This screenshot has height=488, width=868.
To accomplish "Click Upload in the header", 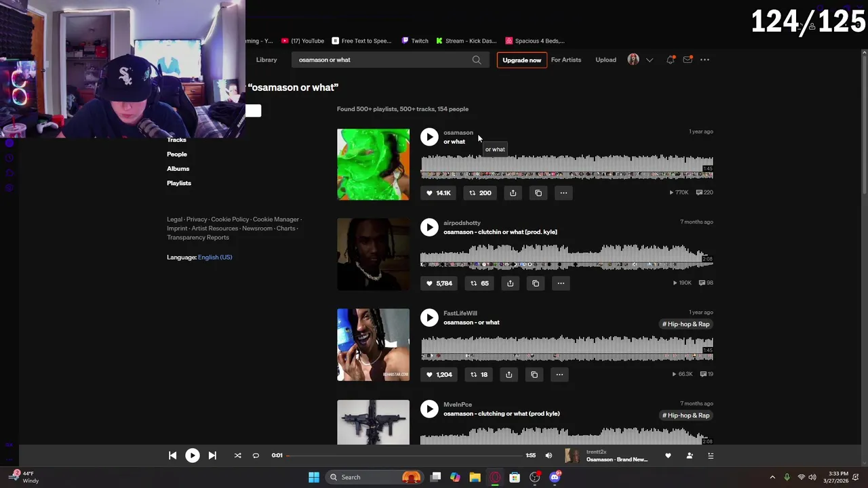I will point(606,60).
